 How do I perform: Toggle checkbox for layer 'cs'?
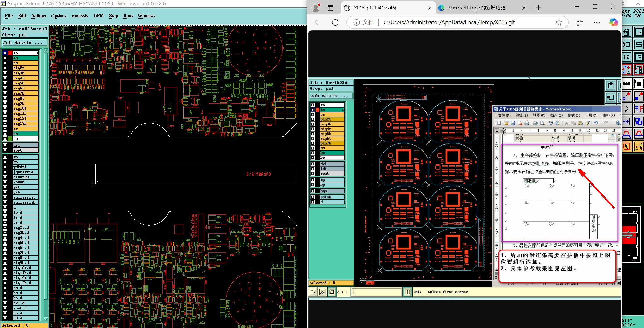point(5,63)
